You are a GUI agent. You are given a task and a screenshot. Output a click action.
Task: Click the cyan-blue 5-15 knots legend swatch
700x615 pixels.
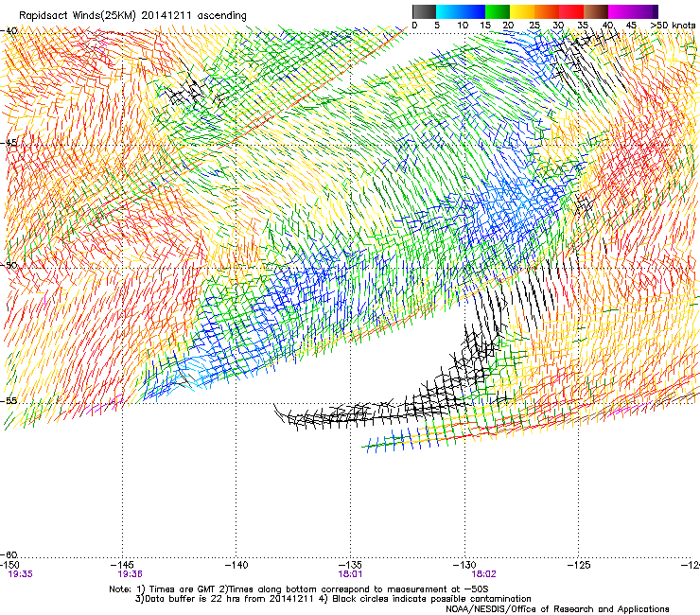pos(461,11)
